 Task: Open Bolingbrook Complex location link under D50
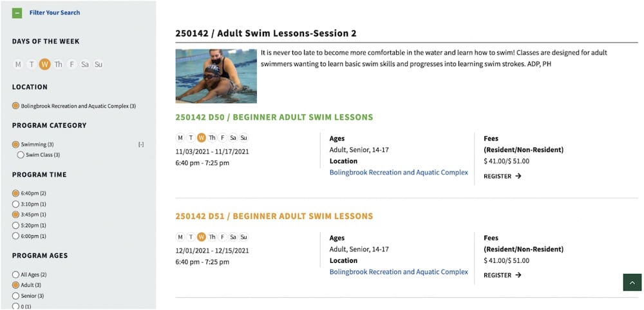tap(399, 173)
